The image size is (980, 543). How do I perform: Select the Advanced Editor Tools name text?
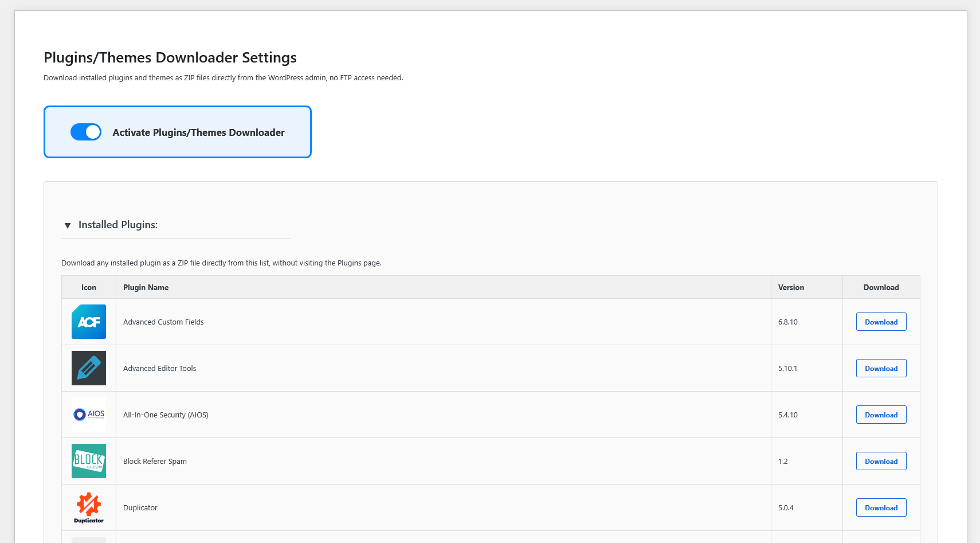(159, 368)
